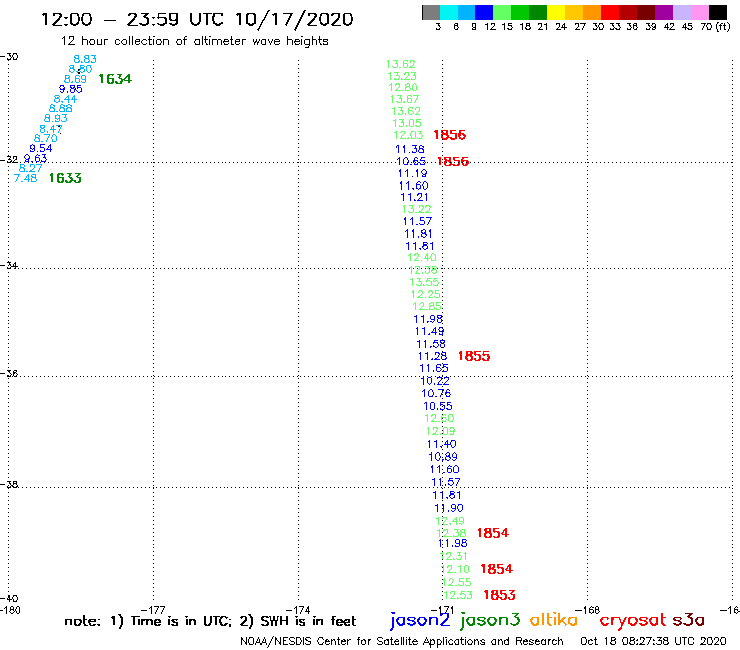Viewport: 740px width, 650px height.
Task: Select wave height value 12.09
Action: tap(440, 431)
